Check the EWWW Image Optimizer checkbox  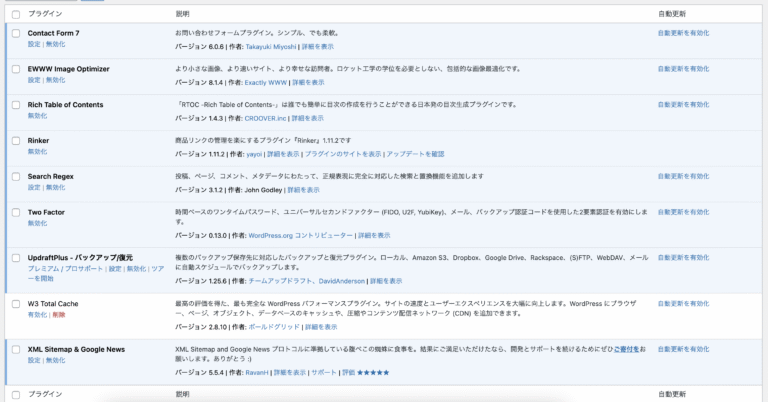click(16, 69)
